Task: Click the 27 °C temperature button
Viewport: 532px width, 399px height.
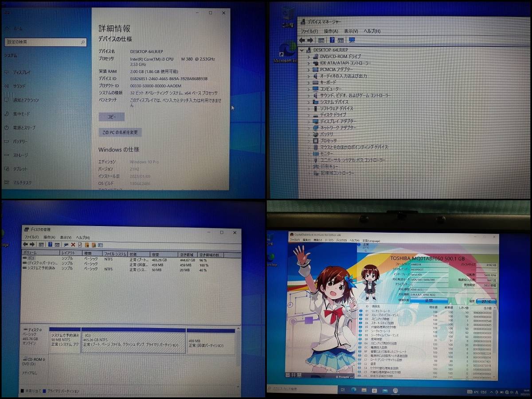Action: pyautogui.click(x=486, y=301)
